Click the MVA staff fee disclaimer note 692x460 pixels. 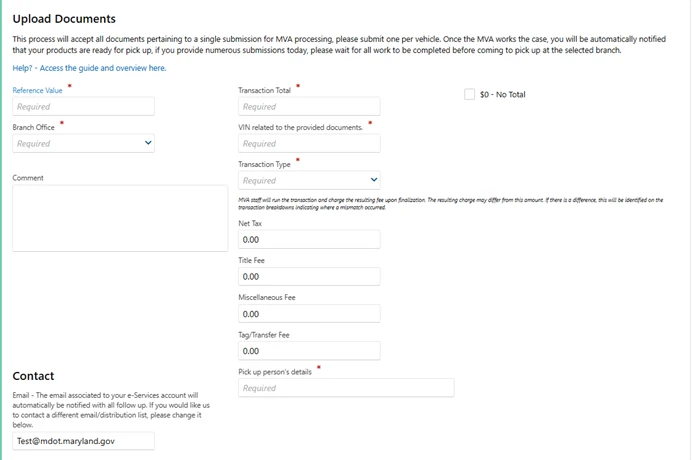[451, 204]
